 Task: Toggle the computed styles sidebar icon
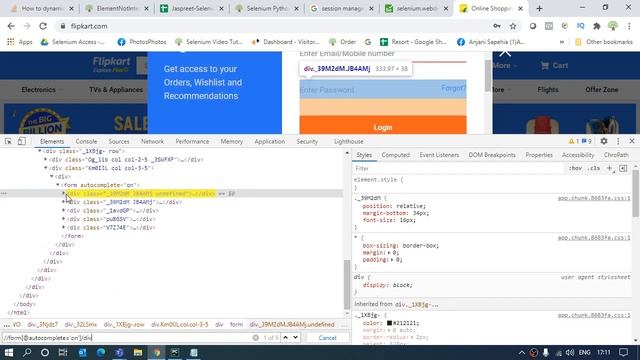tap(623, 168)
